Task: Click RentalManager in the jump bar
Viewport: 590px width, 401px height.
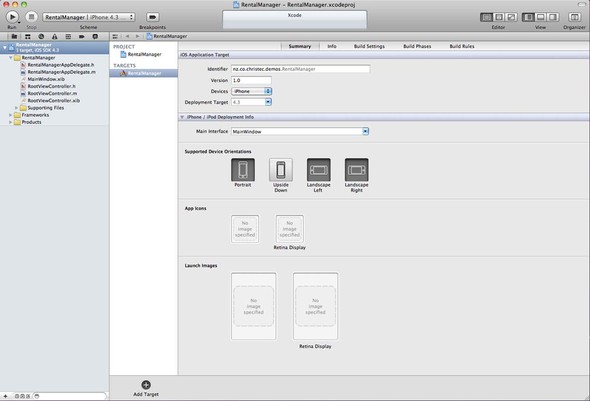Action: [167, 36]
